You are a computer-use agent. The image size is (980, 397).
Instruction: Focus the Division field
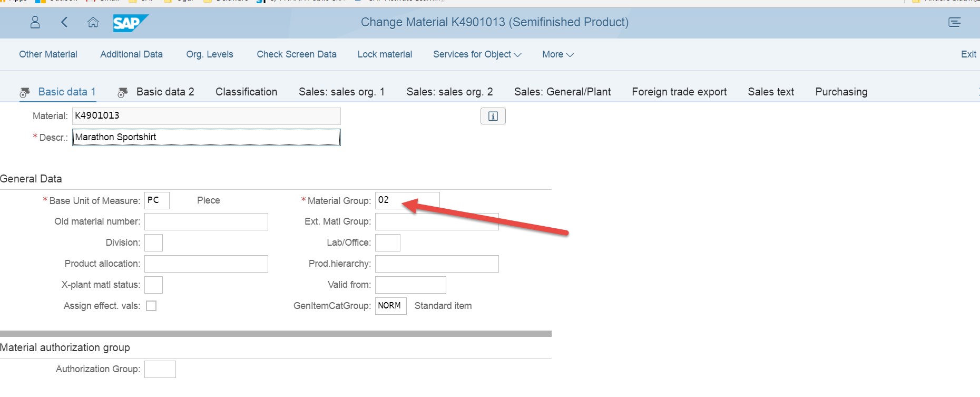click(x=153, y=243)
